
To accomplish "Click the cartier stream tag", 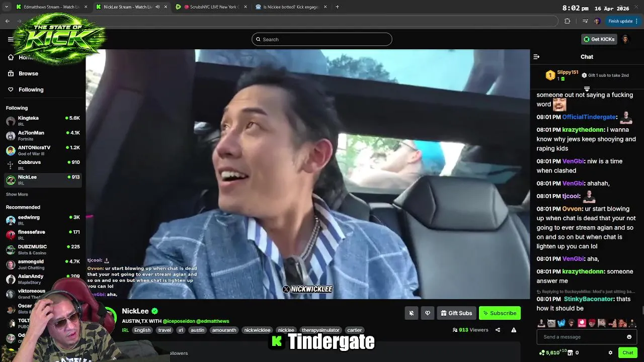I will pyautogui.click(x=354, y=330).
